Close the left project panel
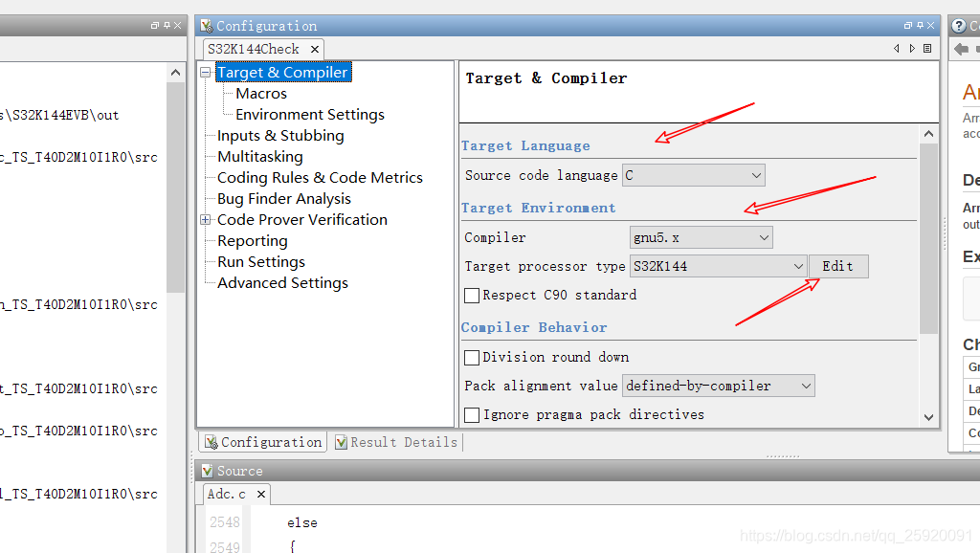The image size is (980, 553). point(177,26)
